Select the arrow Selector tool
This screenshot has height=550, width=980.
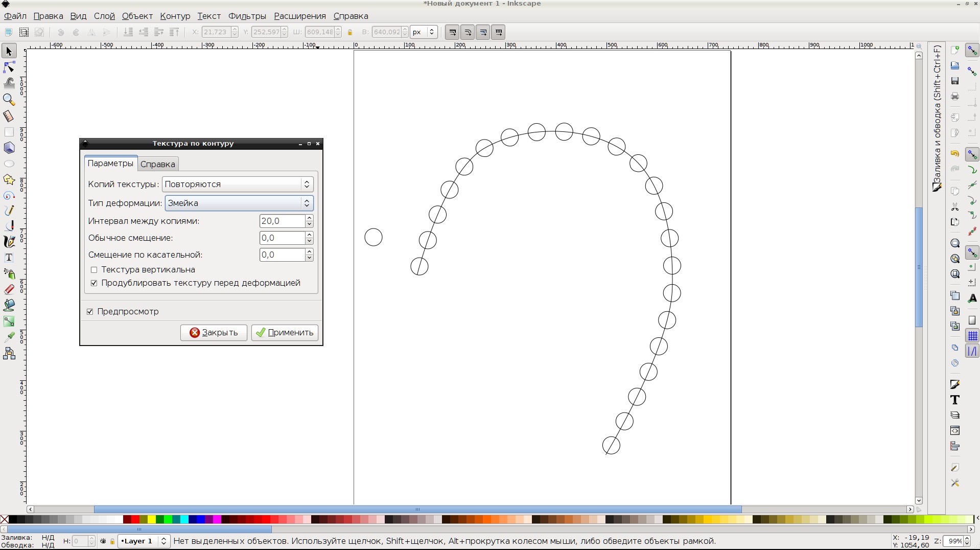(9, 51)
